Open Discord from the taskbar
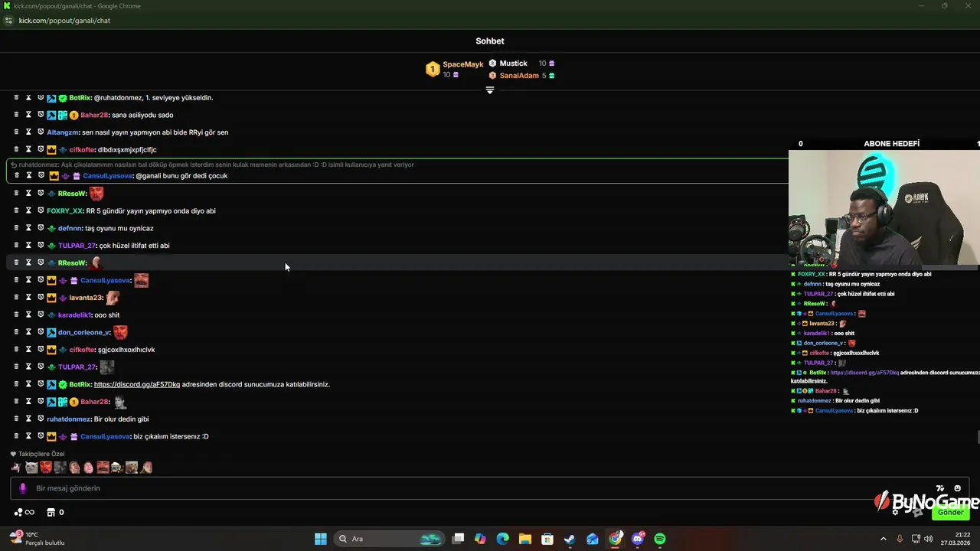Image resolution: width=980 pixels, height=551 pixels. tap(638, 539)
